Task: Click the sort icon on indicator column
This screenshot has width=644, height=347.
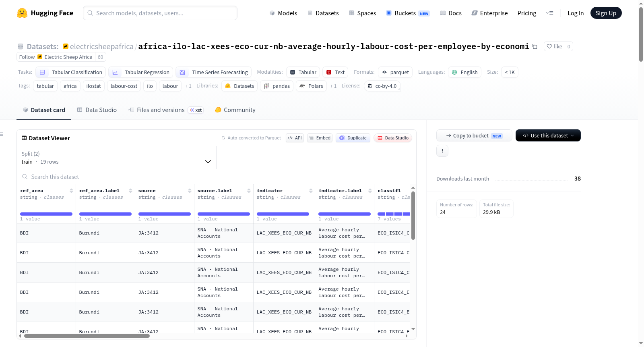Action: pos(311,191)
